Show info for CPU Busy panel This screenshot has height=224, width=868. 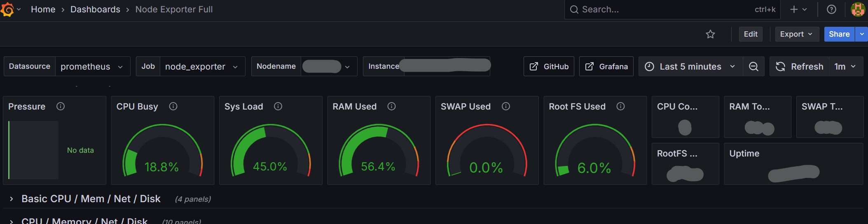(x=173, y=106)
